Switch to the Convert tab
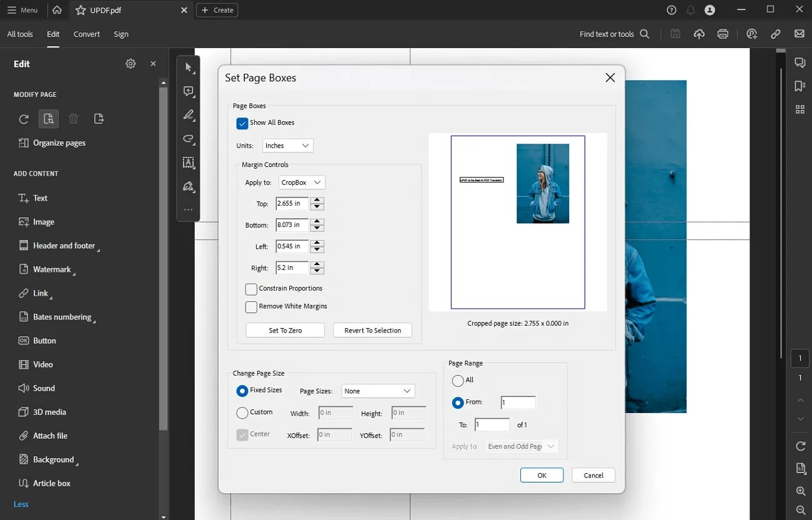The image size is (812, 520). click(86, 34)
